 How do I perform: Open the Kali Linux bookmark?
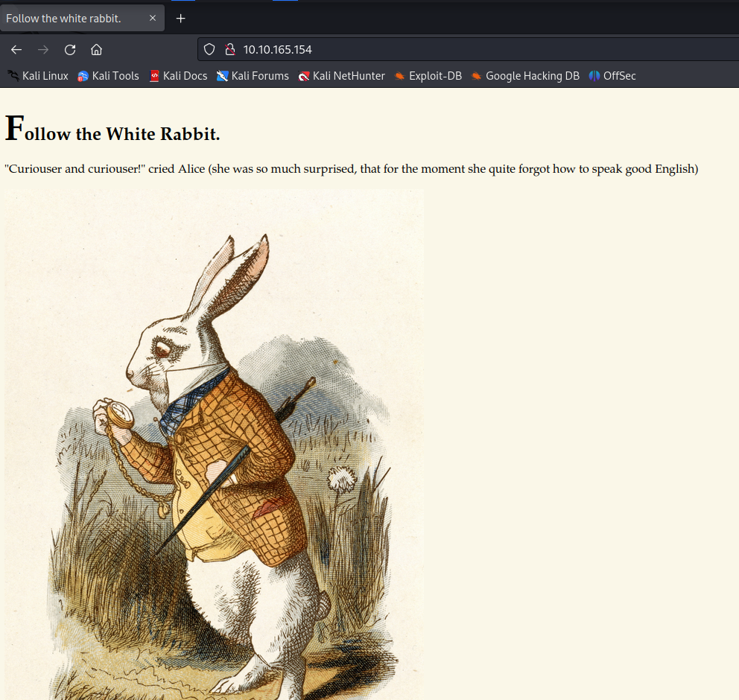tap(38, 76)
